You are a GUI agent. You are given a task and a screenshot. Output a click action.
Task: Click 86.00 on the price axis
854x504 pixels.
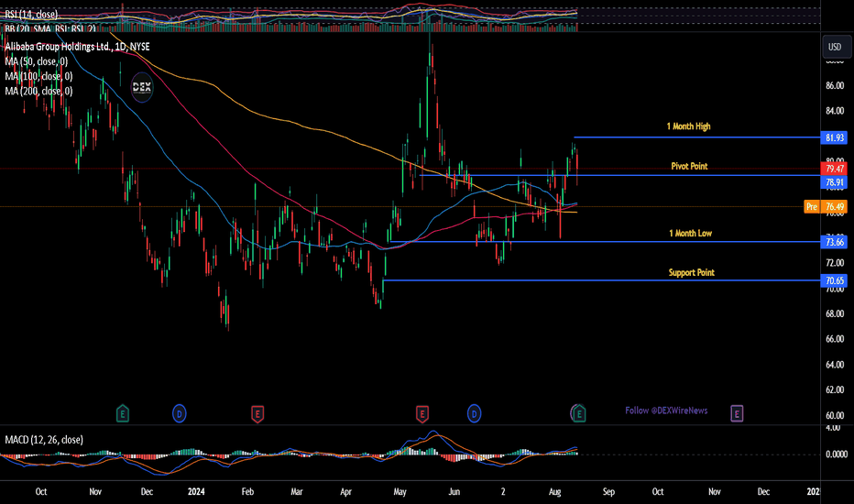(x=835, y=85)
